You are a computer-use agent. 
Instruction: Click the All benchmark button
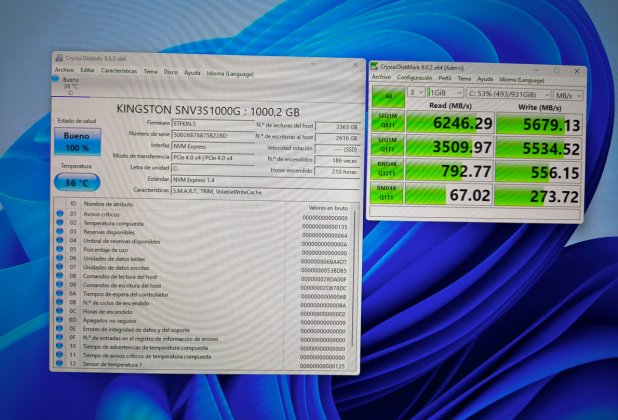tap(388, 96)
